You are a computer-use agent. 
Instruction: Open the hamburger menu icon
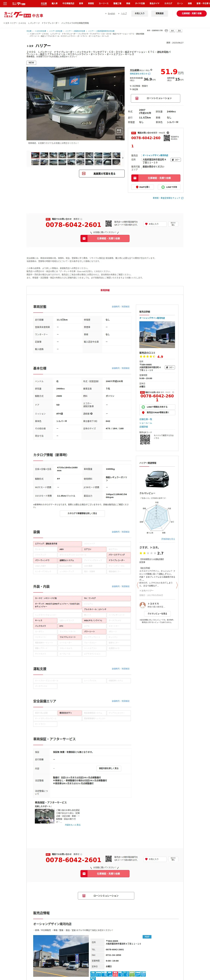(x=5, y=3)
